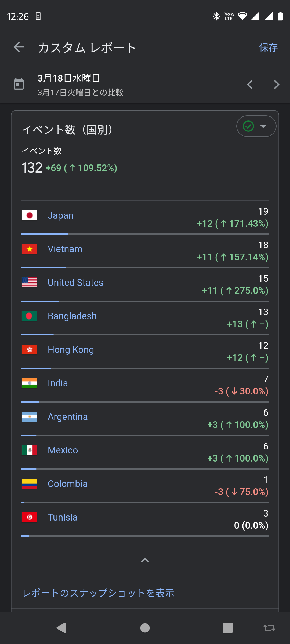Open the calendar date picker icon
The image size is (290, 644).
tap(19, 84)
